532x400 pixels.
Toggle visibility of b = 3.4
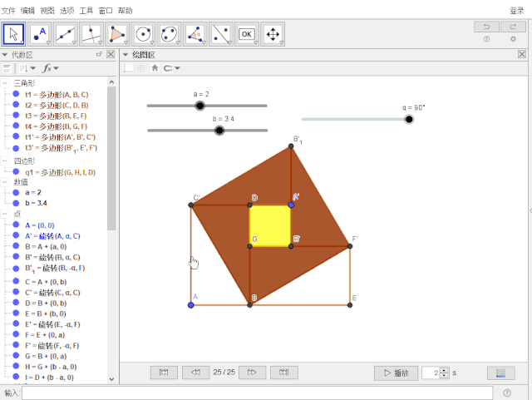(x=16, y=203)
